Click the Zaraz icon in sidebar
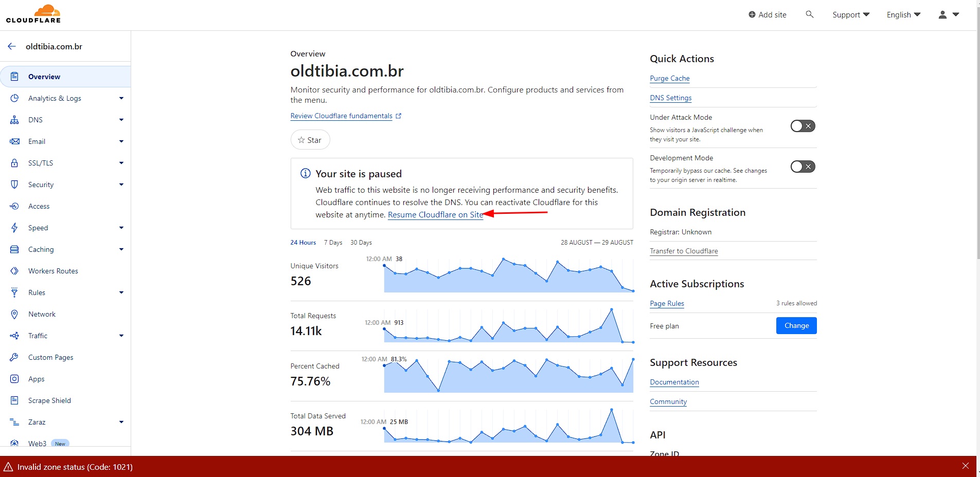The image size is (980, 477). point(14,422)
